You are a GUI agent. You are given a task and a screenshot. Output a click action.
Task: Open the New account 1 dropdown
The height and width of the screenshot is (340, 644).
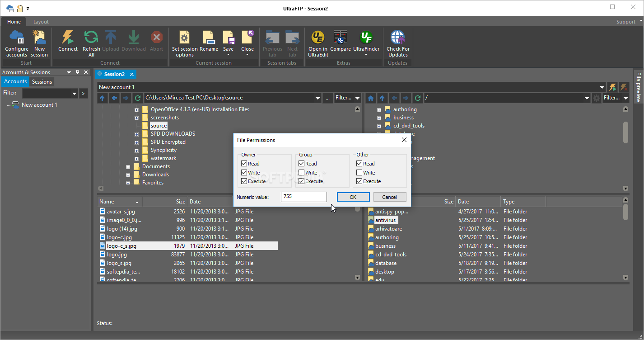tap(602, 87)
